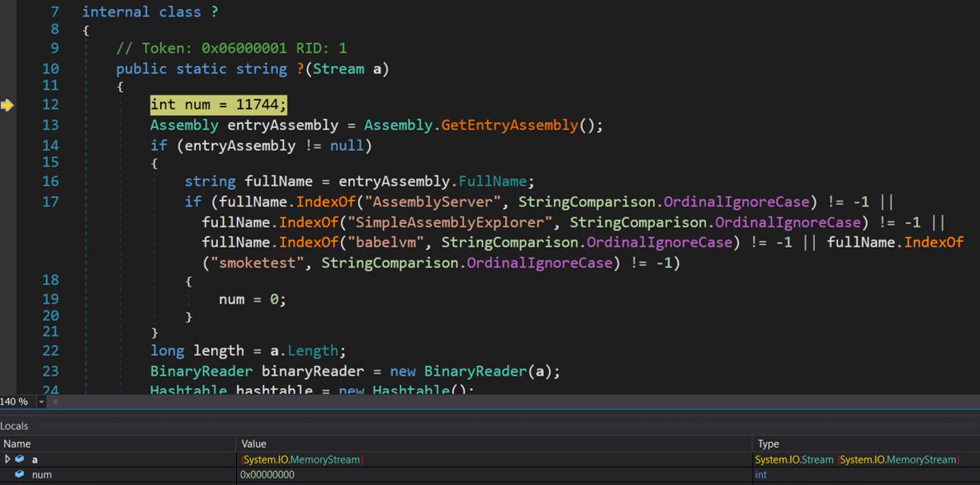Click the yellow current-execution arrow in the margin

click(7, 105)
